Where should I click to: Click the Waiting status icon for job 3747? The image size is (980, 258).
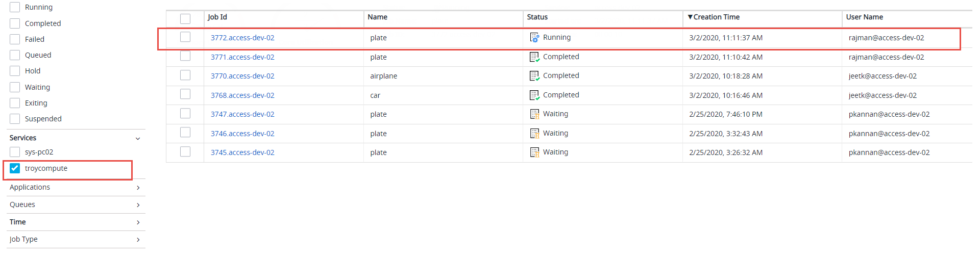point(534,114)
